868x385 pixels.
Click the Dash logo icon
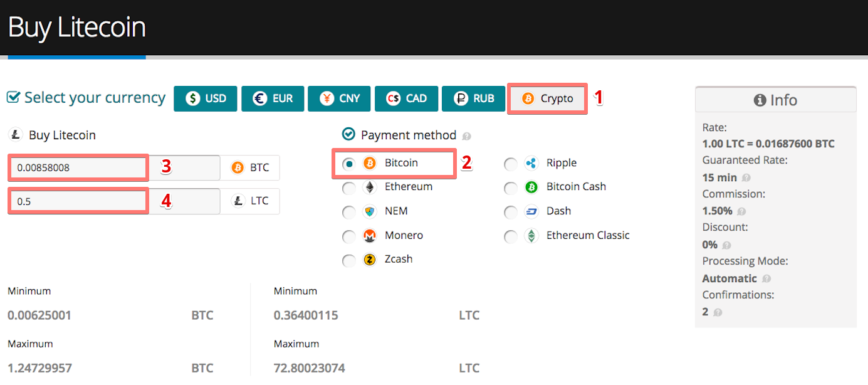coord(531,211)
